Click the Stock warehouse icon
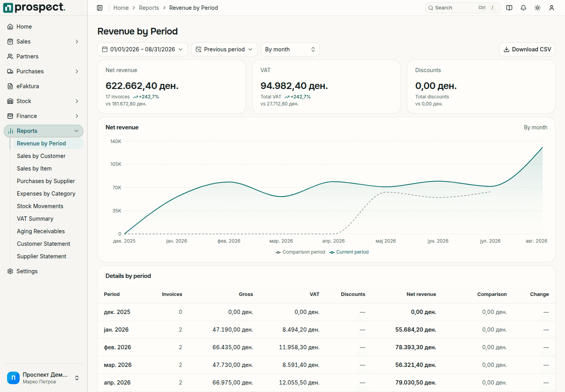 [x=10, y=101]
